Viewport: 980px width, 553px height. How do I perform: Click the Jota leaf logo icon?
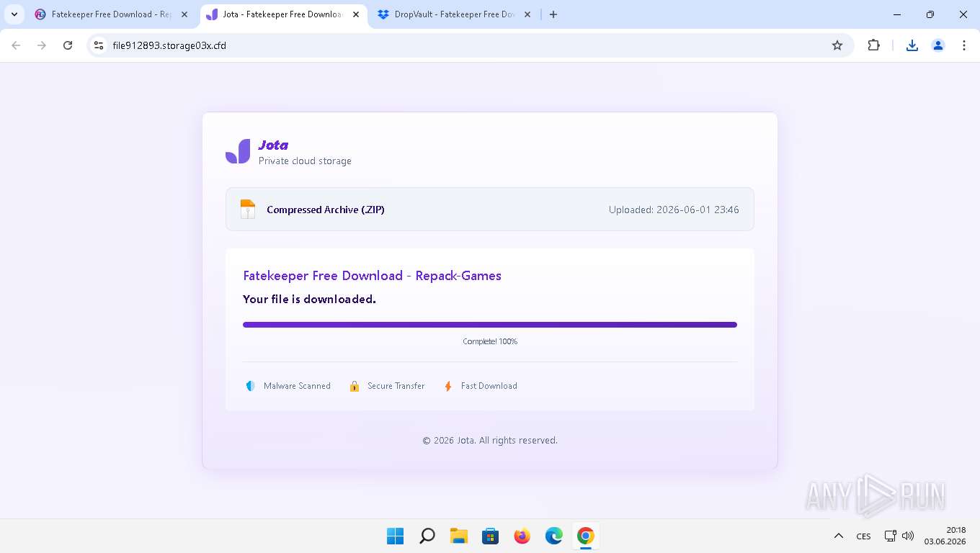[x=238, y=151]
